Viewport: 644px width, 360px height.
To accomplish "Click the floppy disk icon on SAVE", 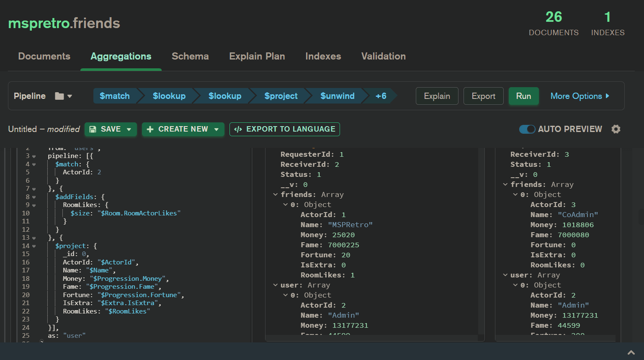I will (93, 129).
